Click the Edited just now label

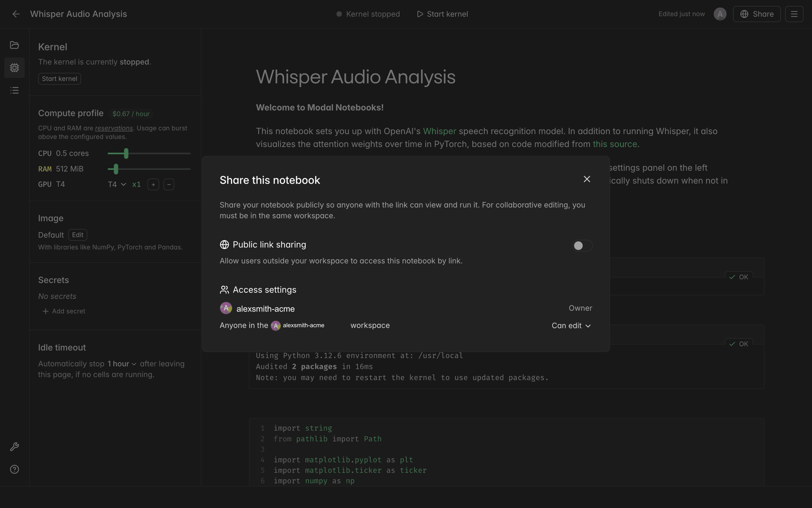pos(681,14)
